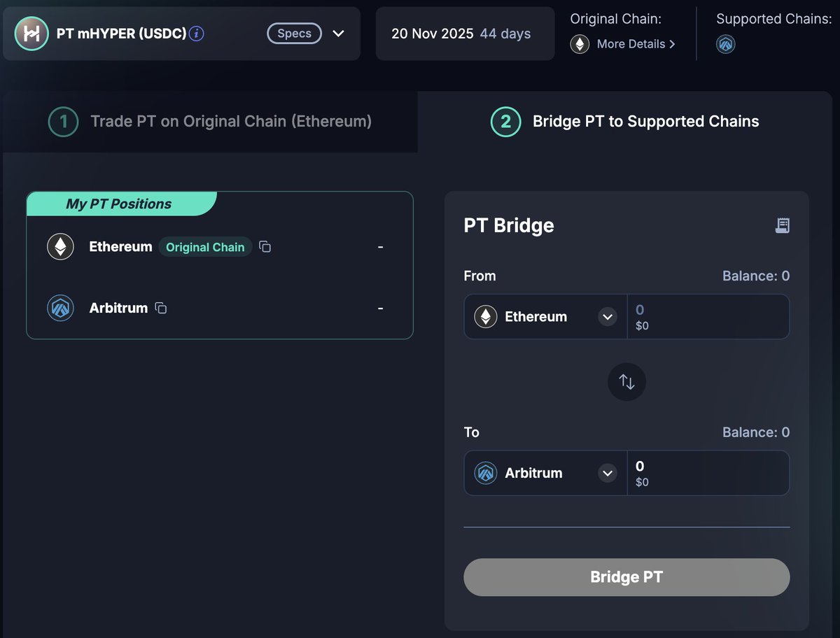The height and width of the screenshot is (638, 840).
Task: Click the To amount field
Action: tap(708, 473)
